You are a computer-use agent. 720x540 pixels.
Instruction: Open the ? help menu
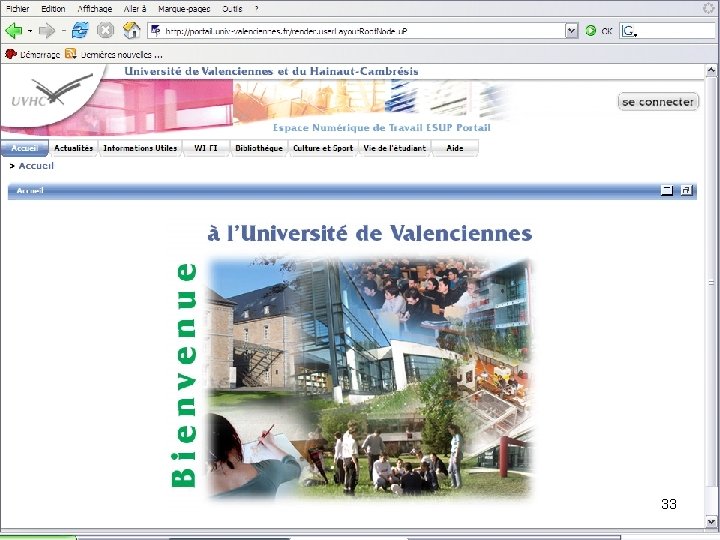tap(257, 8)
